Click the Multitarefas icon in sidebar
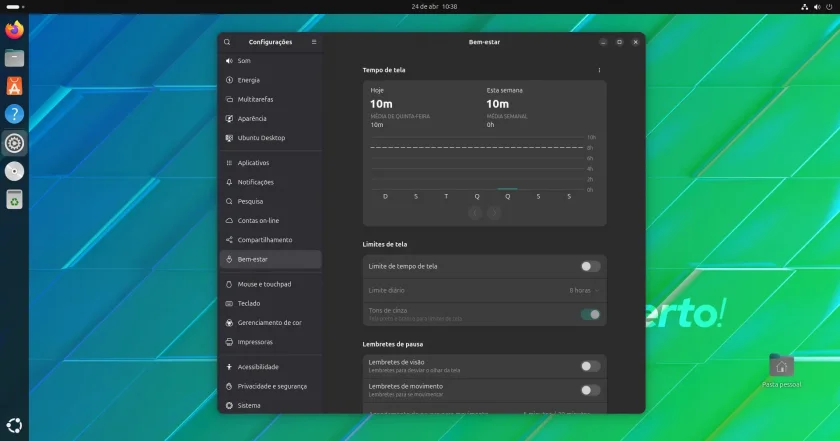Image resolution: width=840 pixels, height=441 pixels. pyautogui.click(x=229, y=99)
